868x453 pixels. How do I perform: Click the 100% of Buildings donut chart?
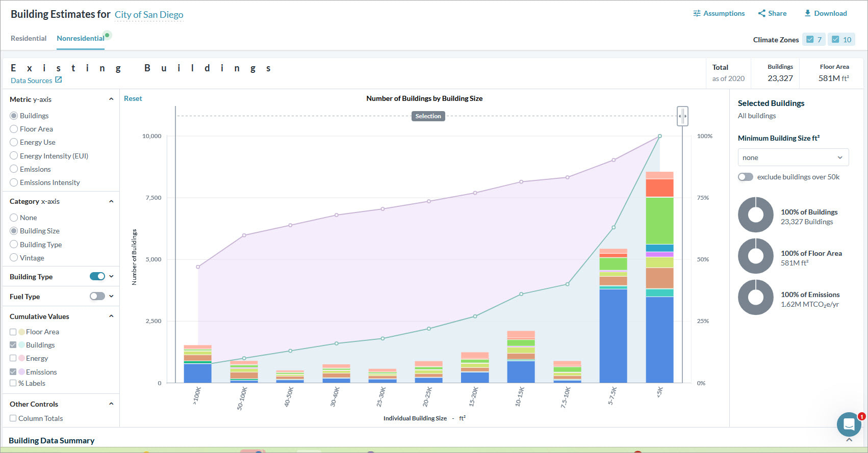755,215
